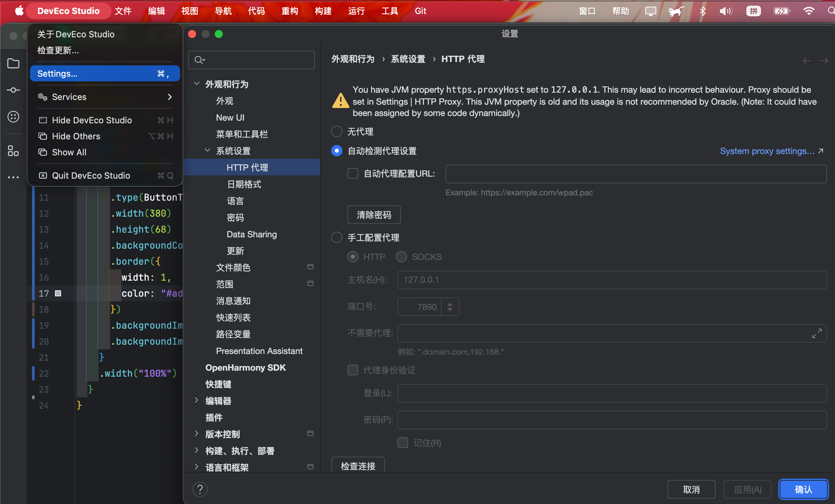The height and width of the screenshot is (504, 835).
Task: Enable the 自动代理配置URL checkbox
Action: [352, 174]
